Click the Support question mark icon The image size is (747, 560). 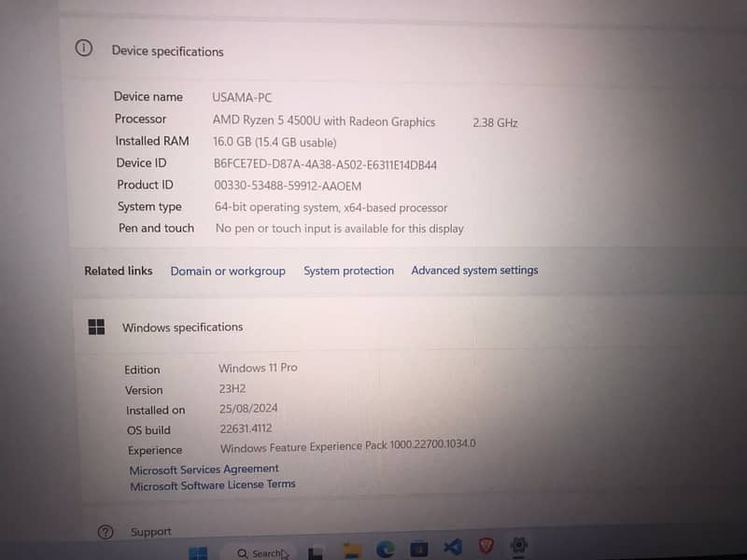point(106,532)
